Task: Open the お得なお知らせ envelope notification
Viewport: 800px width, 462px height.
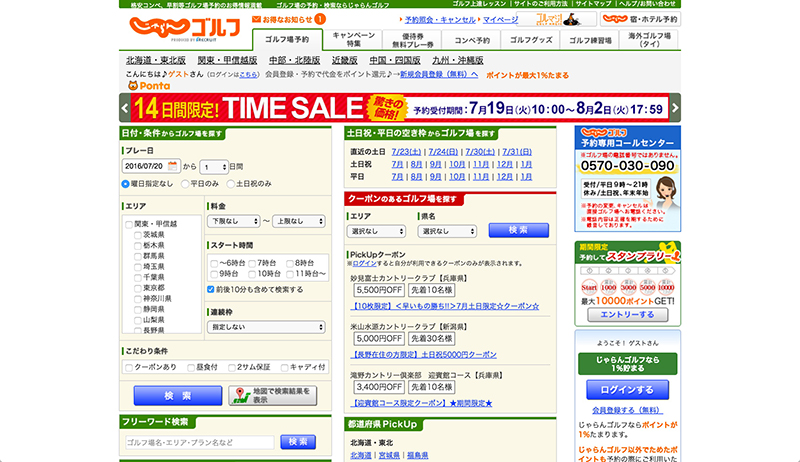Action: [258, 19]
